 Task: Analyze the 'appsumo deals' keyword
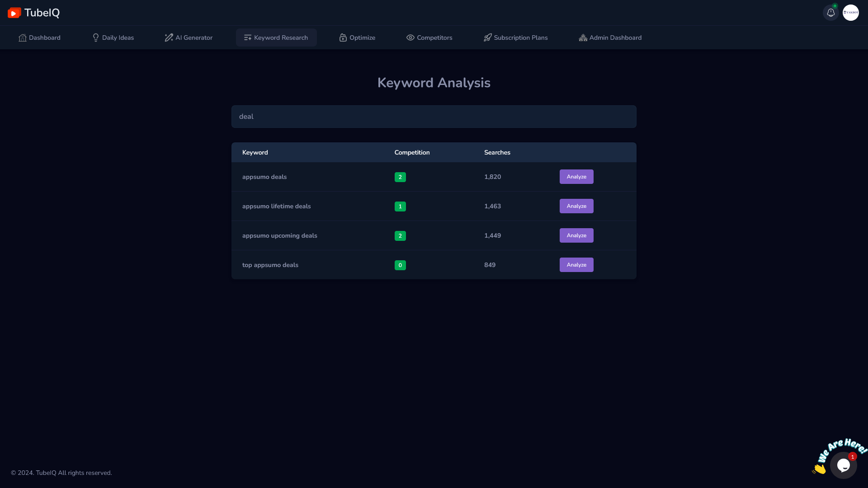pos(576,177)
